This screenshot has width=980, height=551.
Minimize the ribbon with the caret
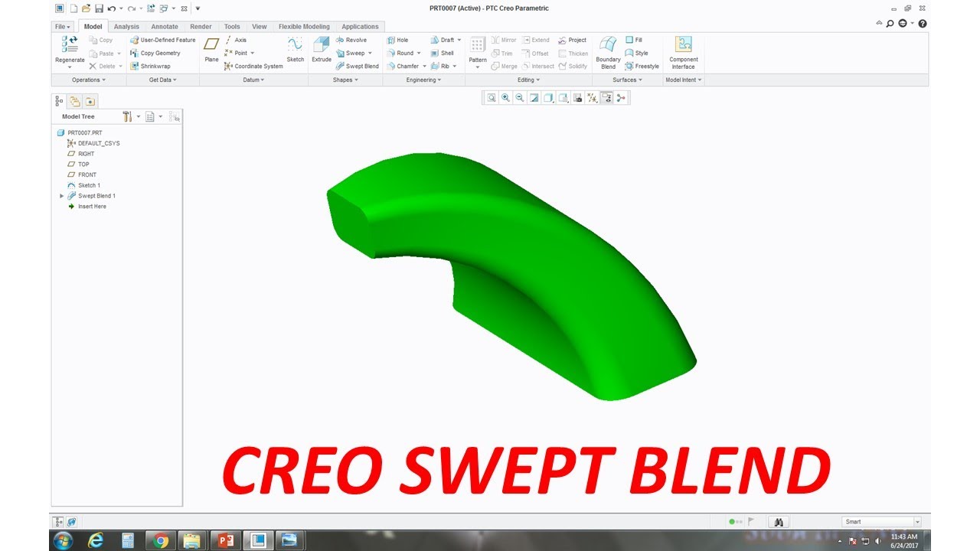coord(879,24)
